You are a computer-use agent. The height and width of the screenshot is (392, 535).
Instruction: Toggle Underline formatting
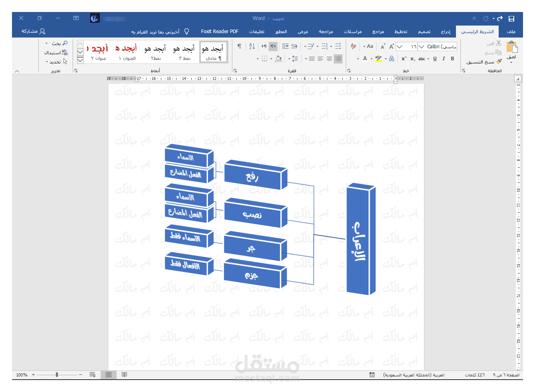[435, 59]
